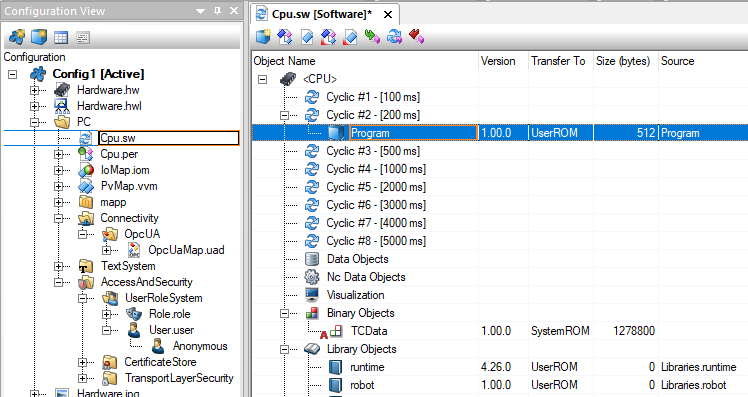Expand the CertificateStore node
Viewport: 748px width, 397px height.
click(x=83, y=362)
